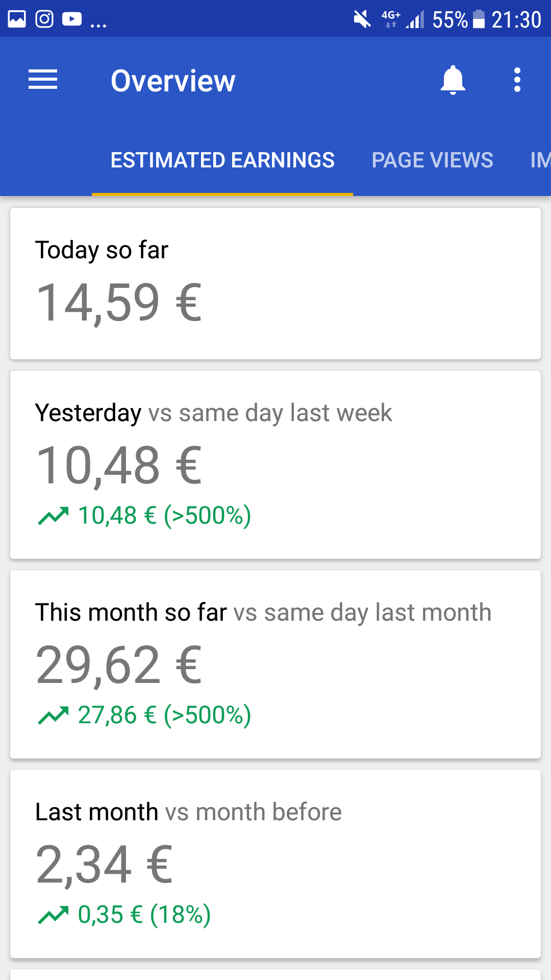Tap the trend arrow under This month
Viewport: 551px width, 980px height.
click(53, 716)
